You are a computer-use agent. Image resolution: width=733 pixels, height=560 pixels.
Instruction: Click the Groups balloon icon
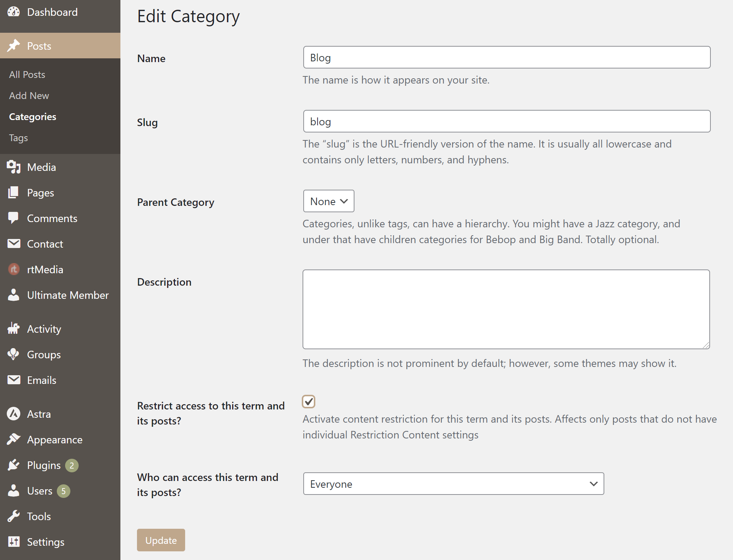(14, 355)
